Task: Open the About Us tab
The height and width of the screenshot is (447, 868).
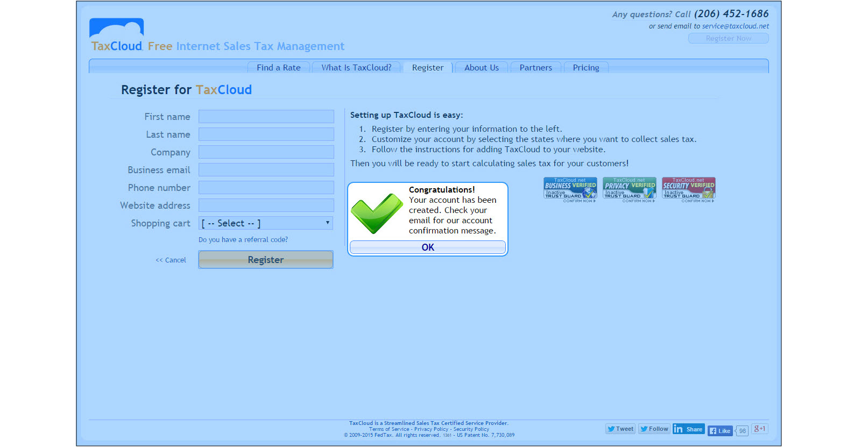Action: point(482,68)
